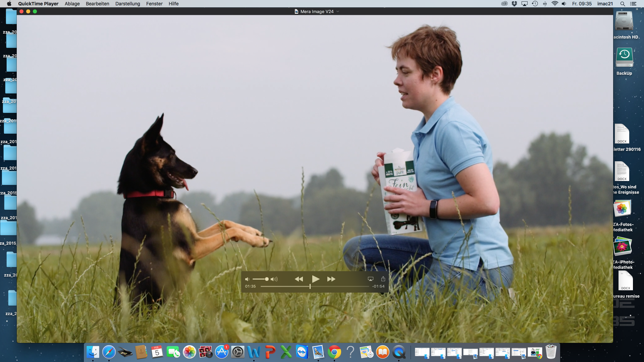Click the fast forward button
The width and height of the screenshot is (644, 362).
[x=331, y=279]
